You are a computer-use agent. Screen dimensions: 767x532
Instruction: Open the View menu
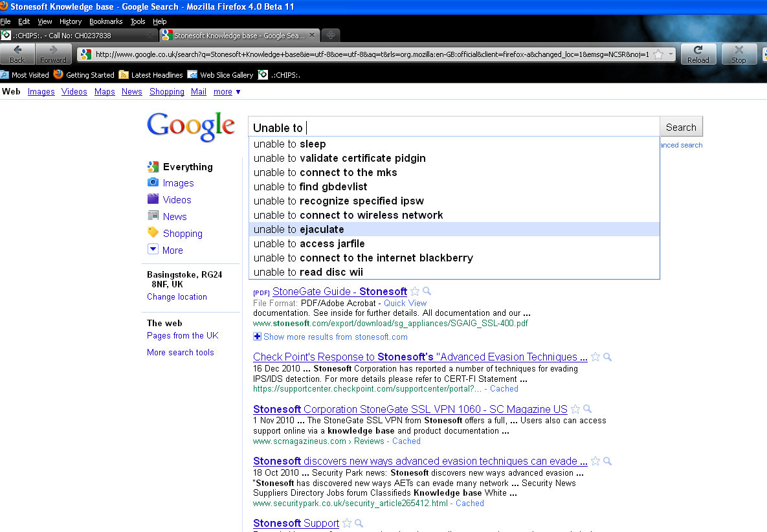click(45, 21)
